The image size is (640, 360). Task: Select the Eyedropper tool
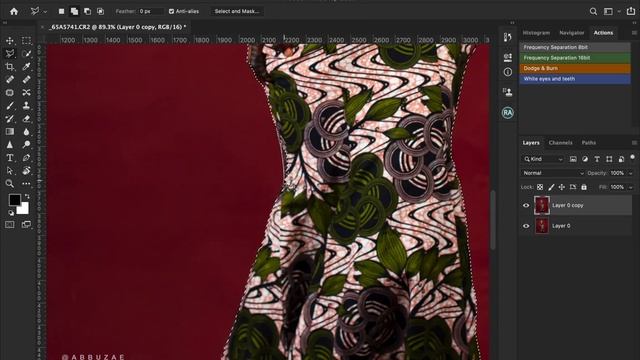[x=27, y=67]
